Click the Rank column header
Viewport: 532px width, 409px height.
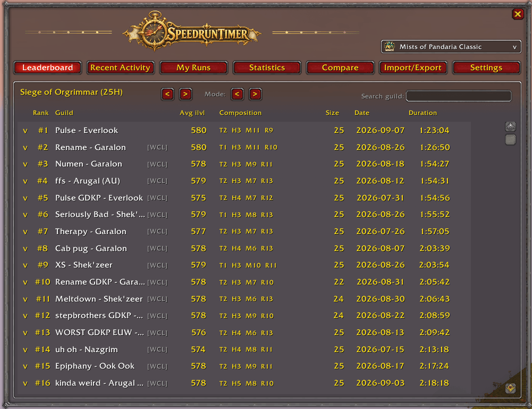41,113
